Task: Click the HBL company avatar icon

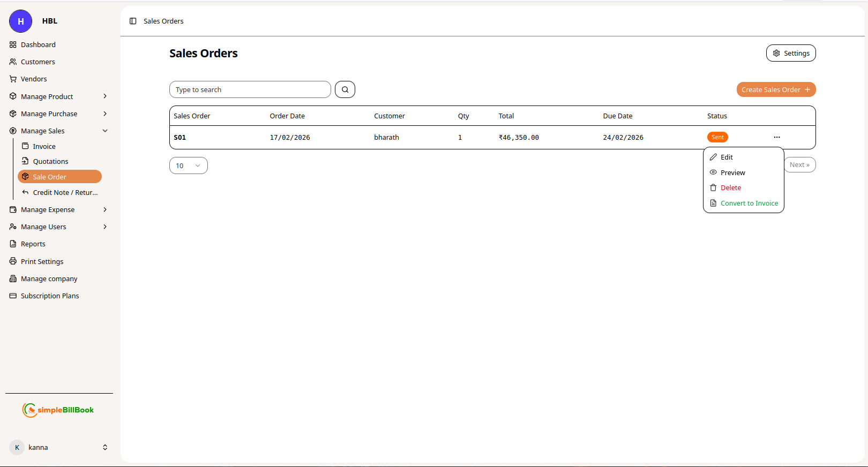Action: point(20,21)
